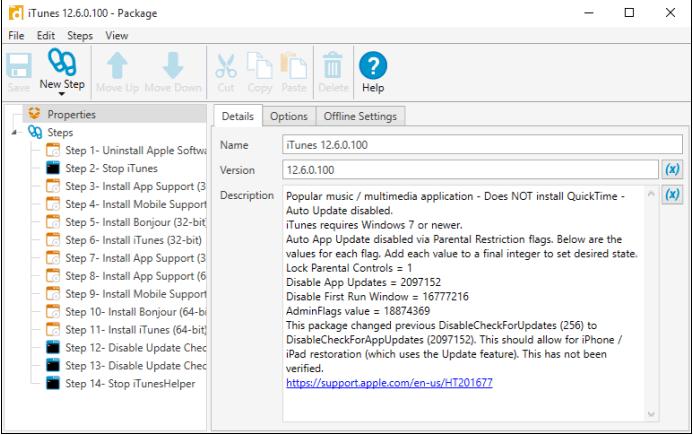This screenshot has height=435, width=693.
Task: Select Step 13- Disable Update Check
Action: click(136, 366)
